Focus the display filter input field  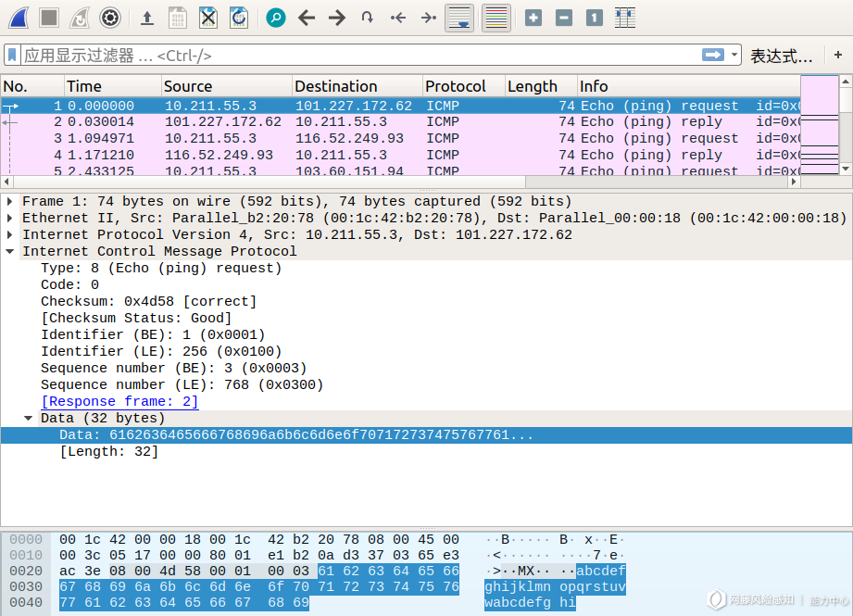click(359, 55)
